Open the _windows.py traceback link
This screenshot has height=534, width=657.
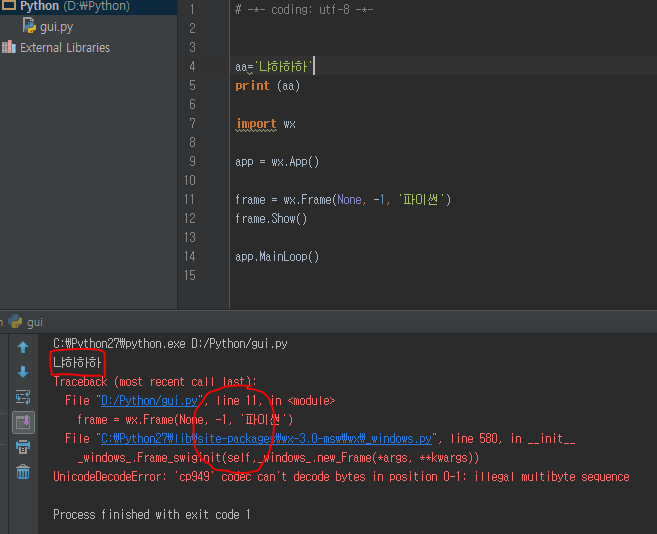click(x=266, y=438)
